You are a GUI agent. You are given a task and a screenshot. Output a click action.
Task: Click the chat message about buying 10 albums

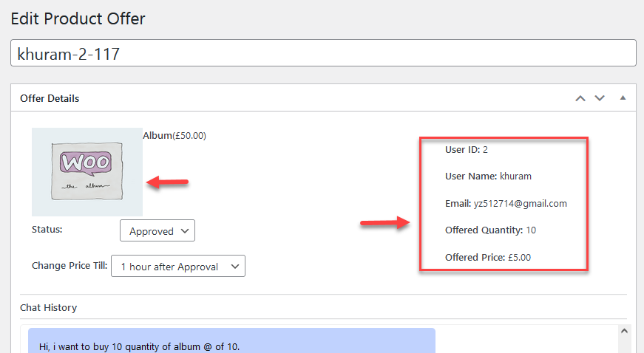tap(231, 340)
